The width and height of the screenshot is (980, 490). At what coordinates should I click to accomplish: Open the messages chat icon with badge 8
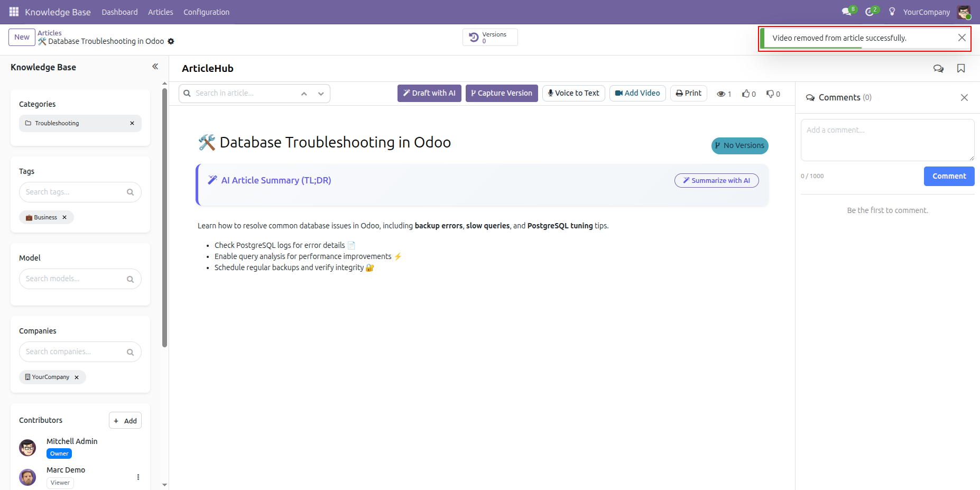pyautogui.click(x=849, y=12)
